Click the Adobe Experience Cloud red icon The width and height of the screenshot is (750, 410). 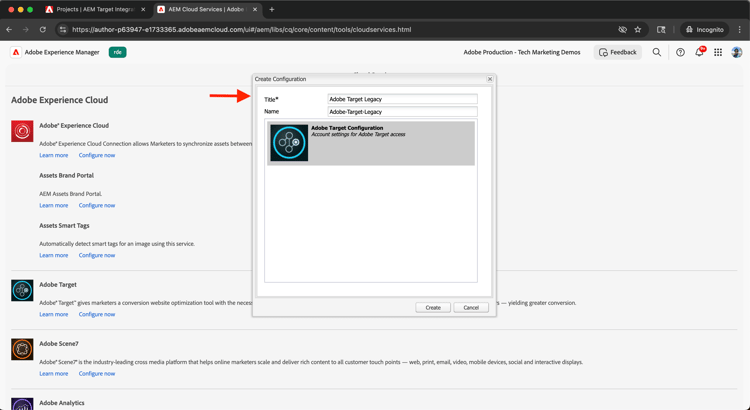click(x=22, y=131)
